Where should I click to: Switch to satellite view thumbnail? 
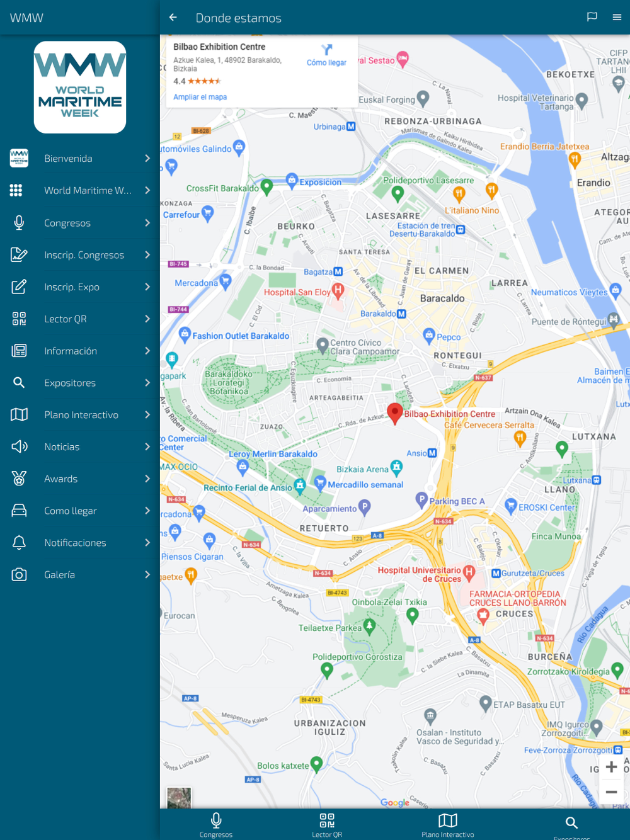coord(179,797)
